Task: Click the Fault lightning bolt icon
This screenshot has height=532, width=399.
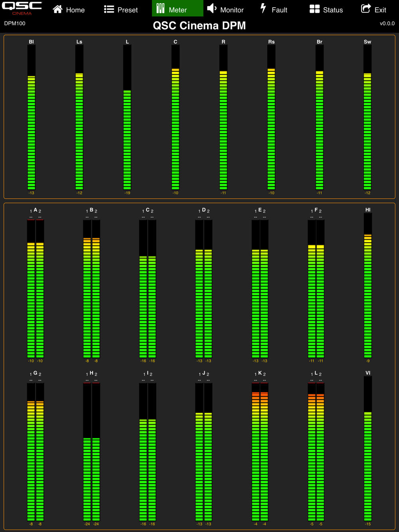Action: pyautogui.click(x=263, y=8)
